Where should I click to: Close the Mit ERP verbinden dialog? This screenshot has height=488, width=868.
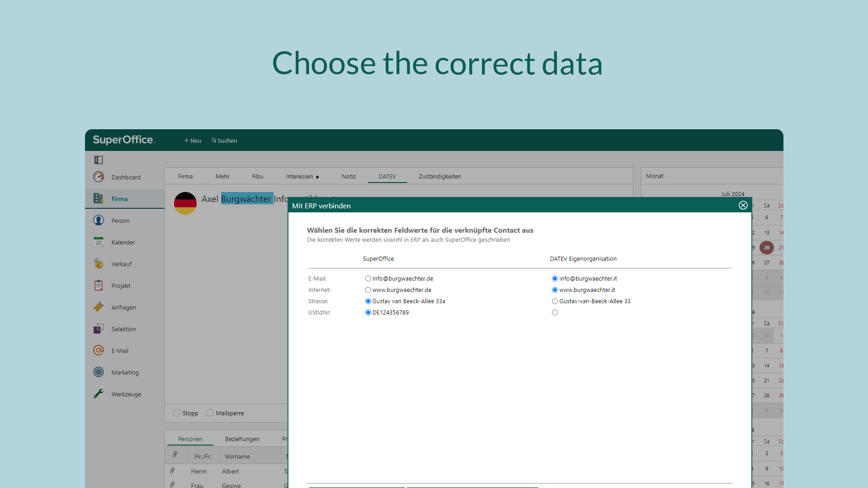tap(743, 205)
